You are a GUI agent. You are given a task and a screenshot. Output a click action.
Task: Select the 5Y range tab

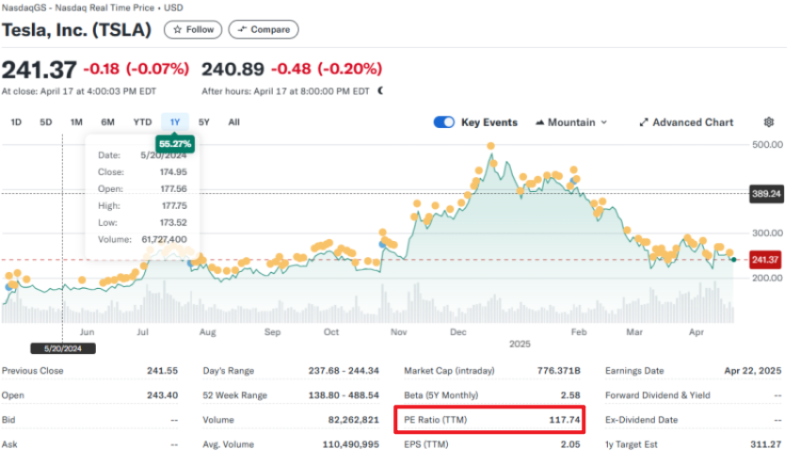coord(204,122)
